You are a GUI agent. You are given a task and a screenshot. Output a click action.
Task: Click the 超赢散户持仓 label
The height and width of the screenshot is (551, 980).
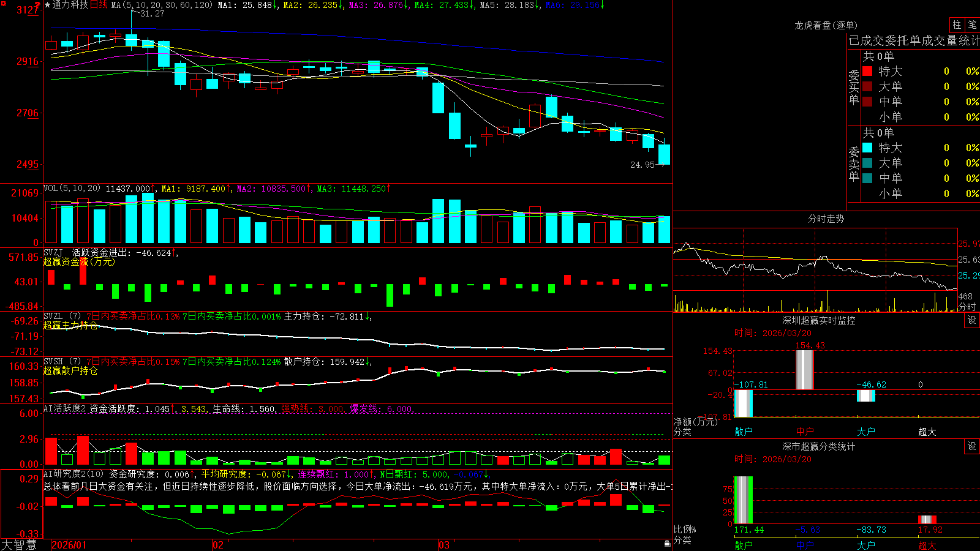pyautogui.click(x=70, y=370)
